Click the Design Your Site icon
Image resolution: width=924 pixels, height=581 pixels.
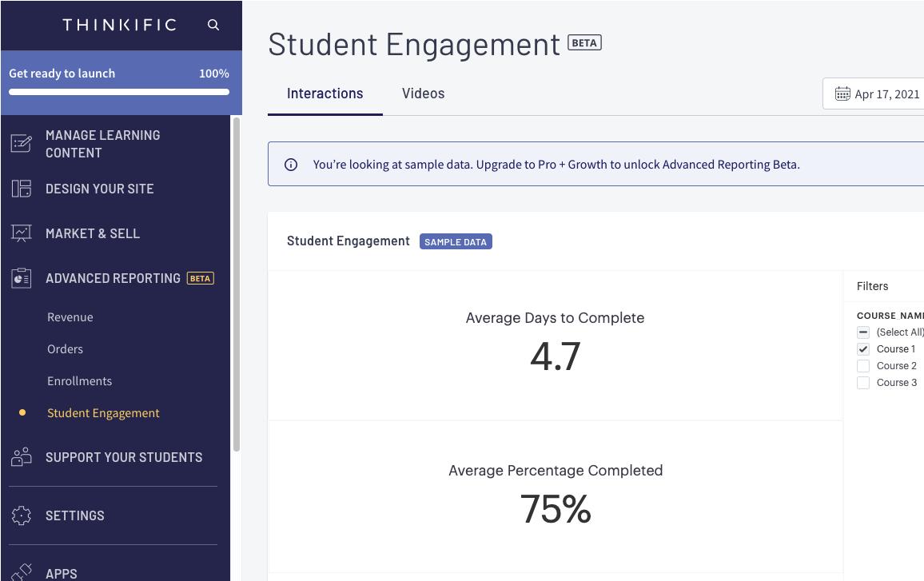(22, 189)
